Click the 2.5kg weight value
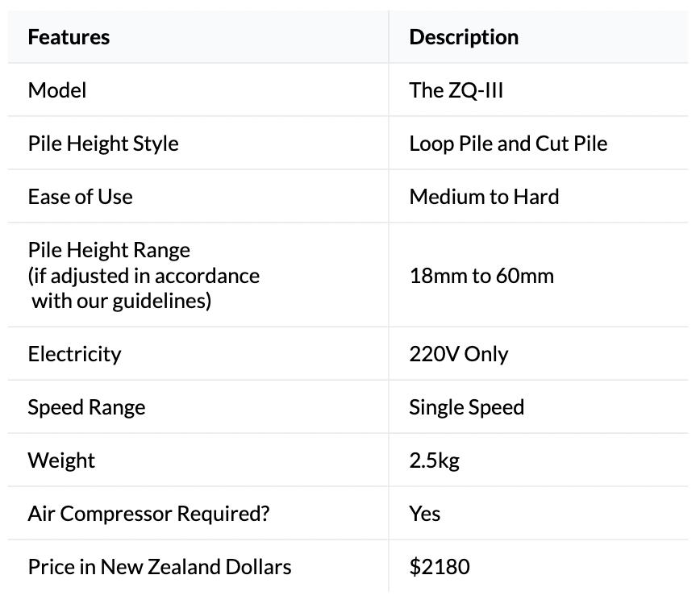Viewport: 700px width, 600px height. [x=435, y=460]
